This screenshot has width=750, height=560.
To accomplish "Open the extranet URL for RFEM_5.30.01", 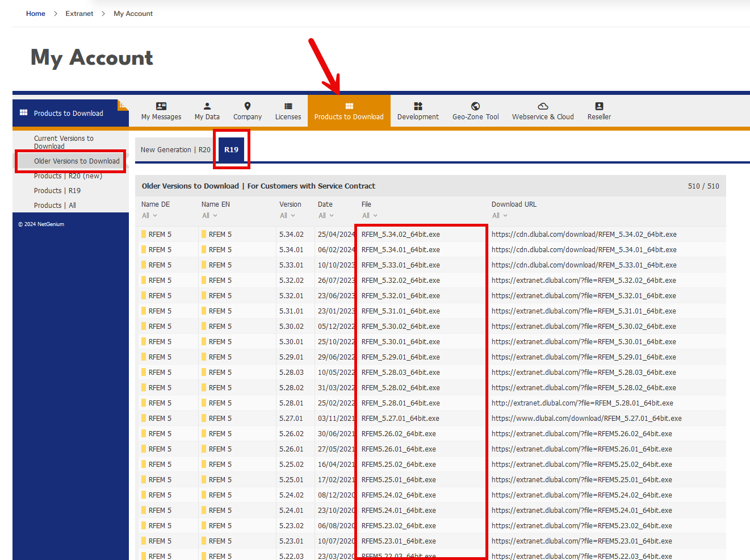I will tap(584, 342).
